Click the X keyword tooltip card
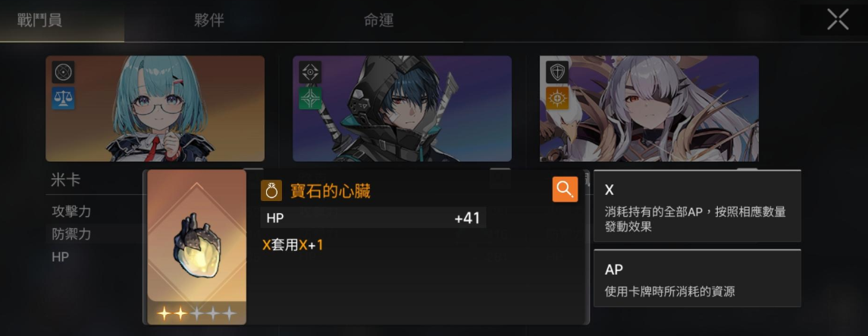The width and height of the screenshot is (868, 336). (697, 206)
